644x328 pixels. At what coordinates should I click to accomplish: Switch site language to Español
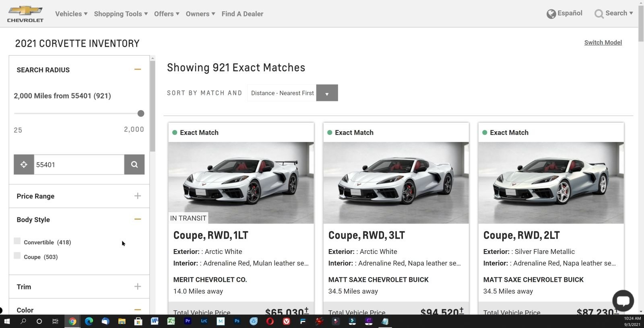tap(570, 13)
